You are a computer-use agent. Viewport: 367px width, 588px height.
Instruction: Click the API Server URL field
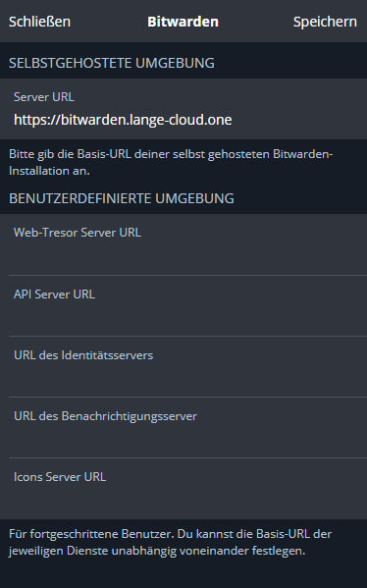183,305
